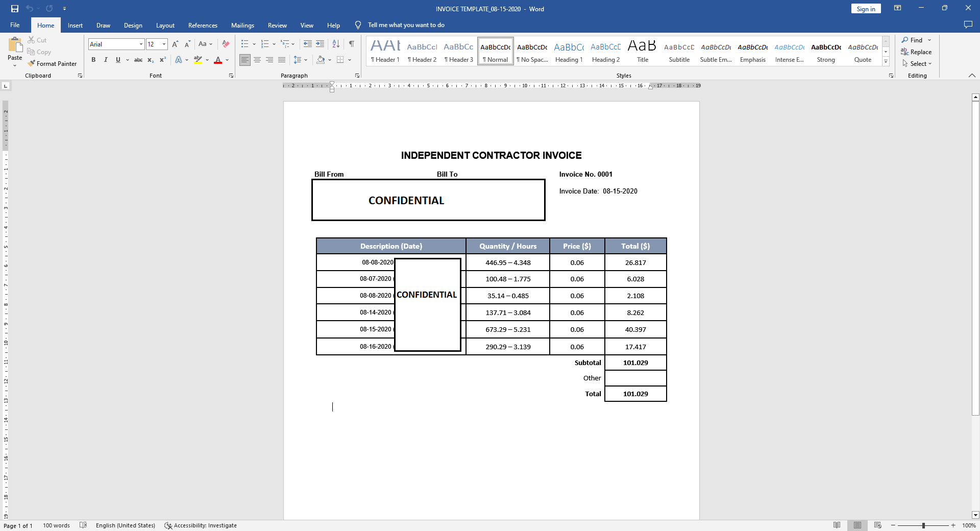Open the Comments pane icon

coord(968,25)
